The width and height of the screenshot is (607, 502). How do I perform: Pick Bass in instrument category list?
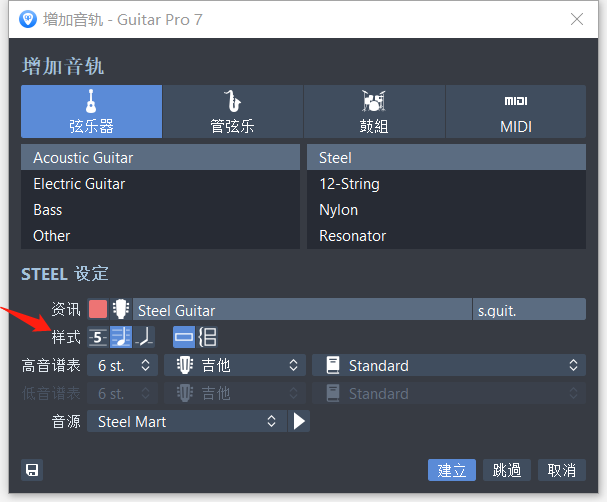coord(160,210)
